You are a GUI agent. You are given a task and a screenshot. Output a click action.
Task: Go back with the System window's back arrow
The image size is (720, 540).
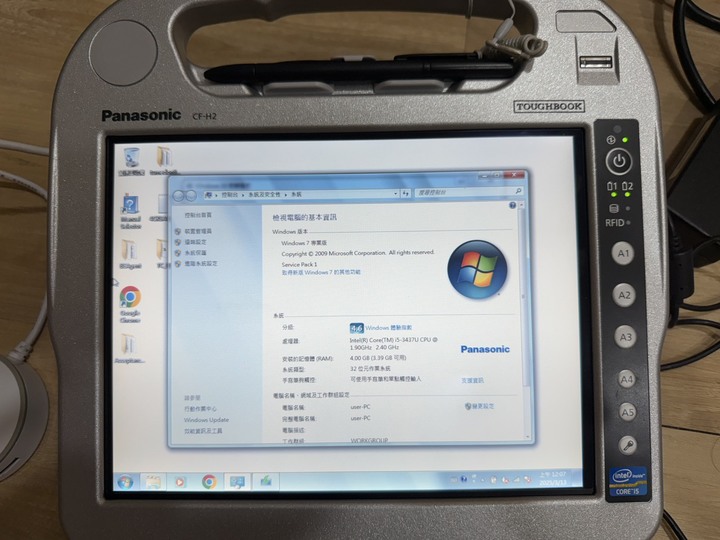[179, 196]
